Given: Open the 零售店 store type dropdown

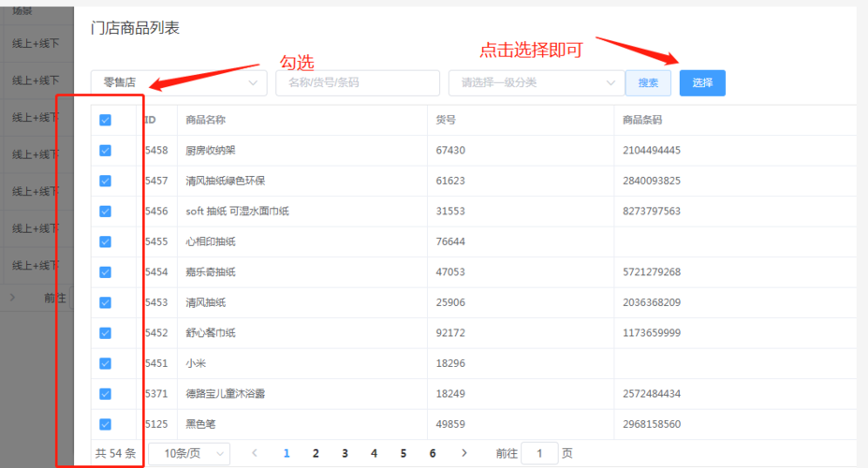Looking at the screenshot, I should click(179, 83).
